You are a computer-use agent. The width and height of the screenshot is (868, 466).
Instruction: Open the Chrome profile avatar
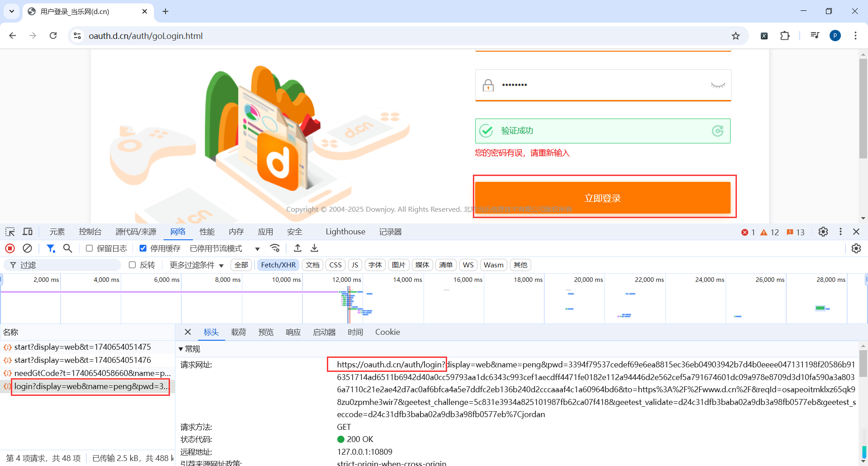tap(835, 36)
